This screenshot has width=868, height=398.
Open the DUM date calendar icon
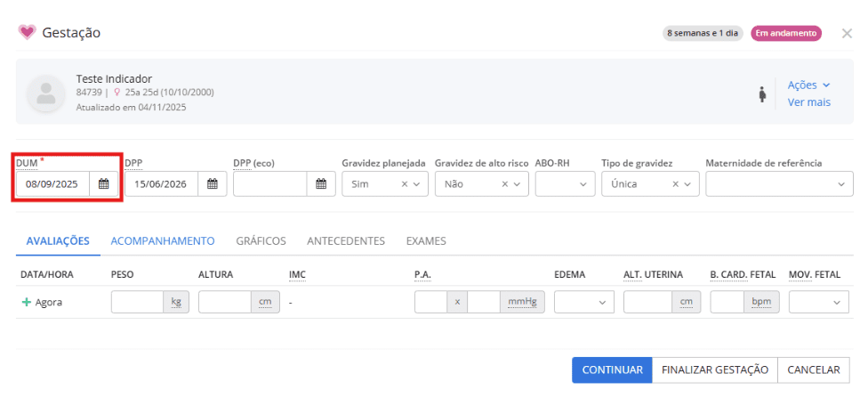click(x=103, y=184)
